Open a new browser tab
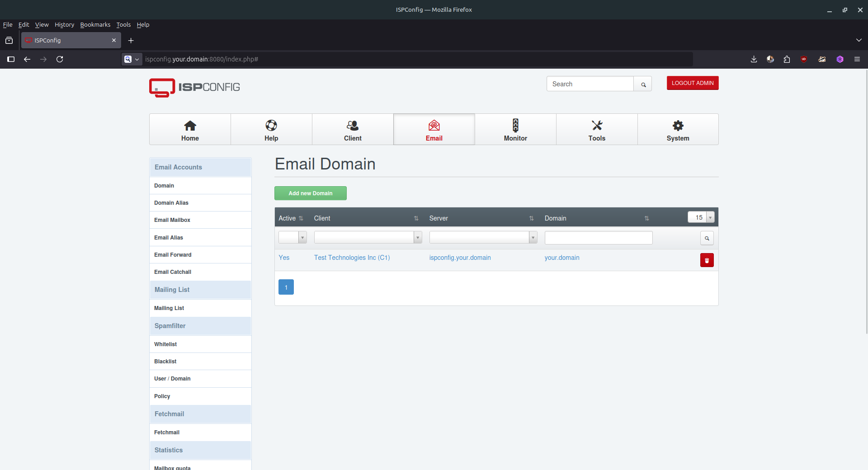Screen dimensions: 868x470 (131, 41)
